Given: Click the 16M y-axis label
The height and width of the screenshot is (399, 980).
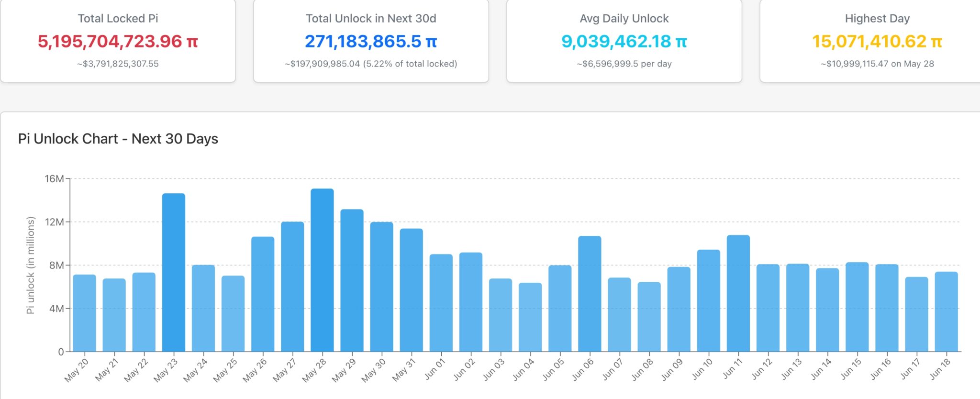Looking at the screenshot, I should coord(54,179).
